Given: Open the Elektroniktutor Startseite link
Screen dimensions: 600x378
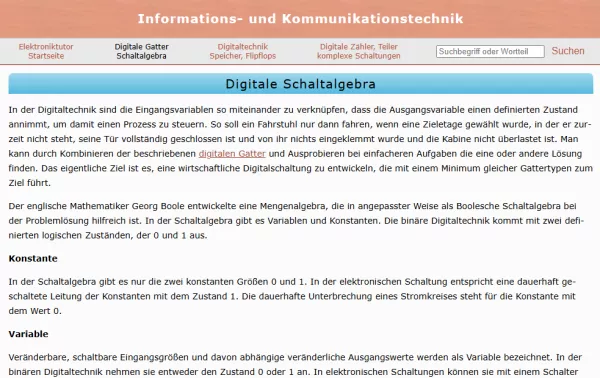Looking at the screenshot, I should point(46,51).
